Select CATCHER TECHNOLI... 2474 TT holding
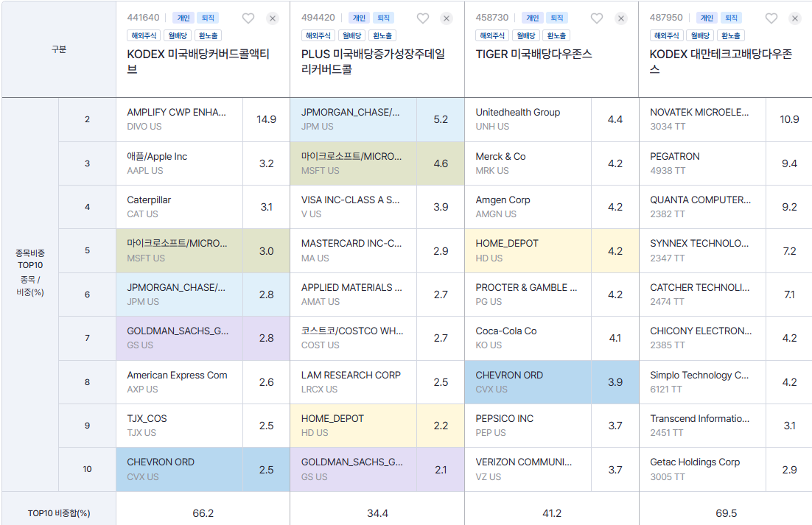This screenshot has height=525, width=812. pos(702,295)
